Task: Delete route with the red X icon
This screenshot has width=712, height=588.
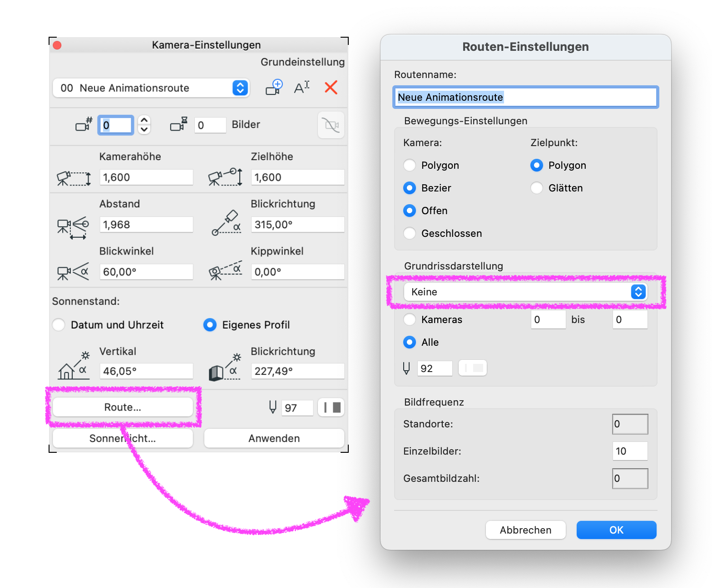Action: [x=331, y=87]
